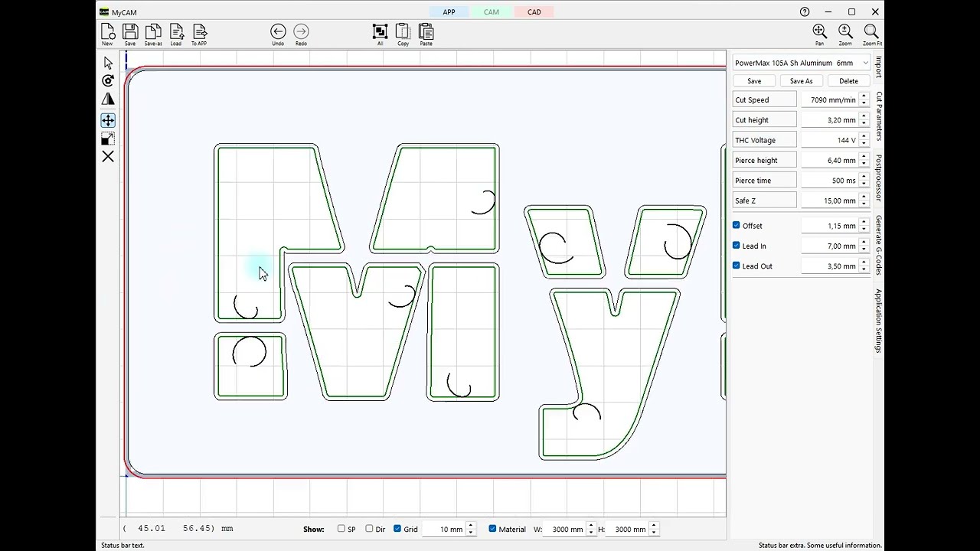The width and height of the screenshot is (980, 551).
Task: Uncheck the Offset checkbox
Action: click(x=737, y=225)
